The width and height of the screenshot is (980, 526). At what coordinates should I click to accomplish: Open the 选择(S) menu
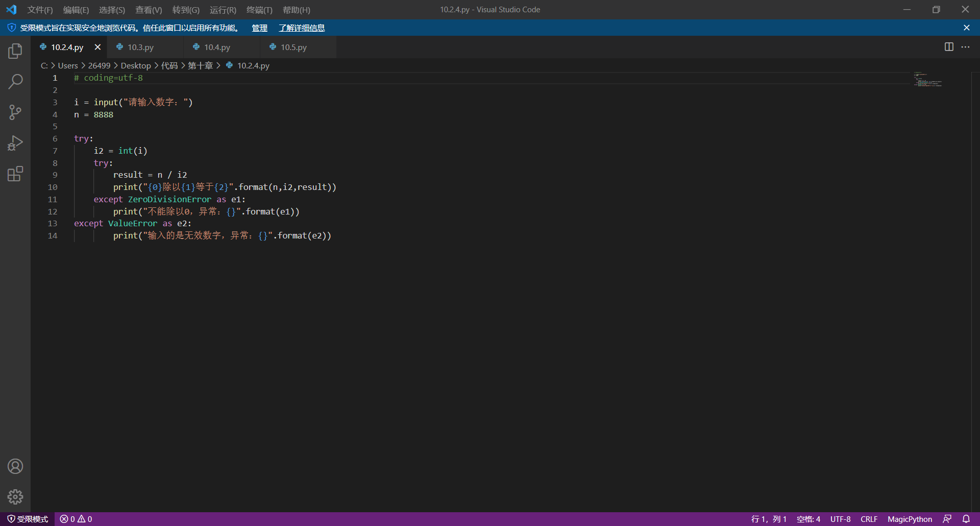click(x=112, y=10)
